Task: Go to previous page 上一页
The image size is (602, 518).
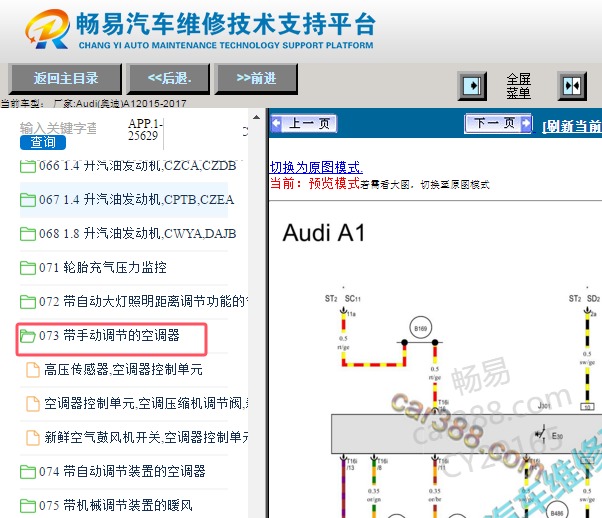Action: coord(304,124)
